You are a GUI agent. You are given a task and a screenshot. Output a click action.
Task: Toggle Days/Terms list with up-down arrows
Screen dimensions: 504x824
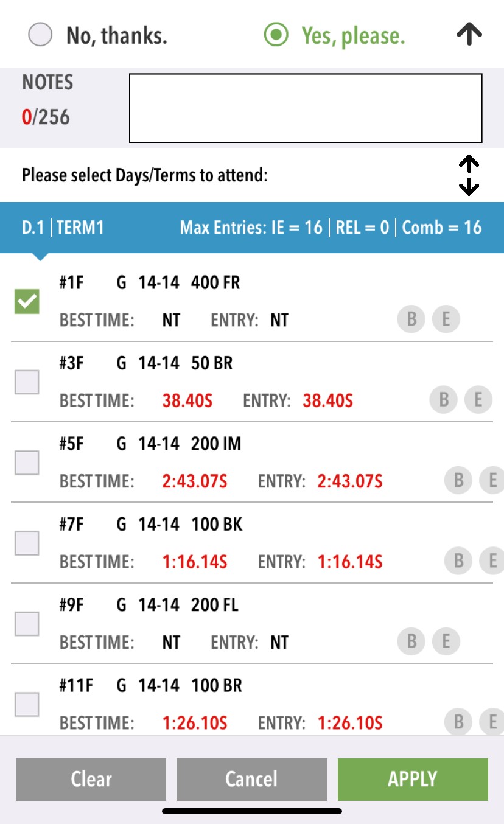pos(469,175)
